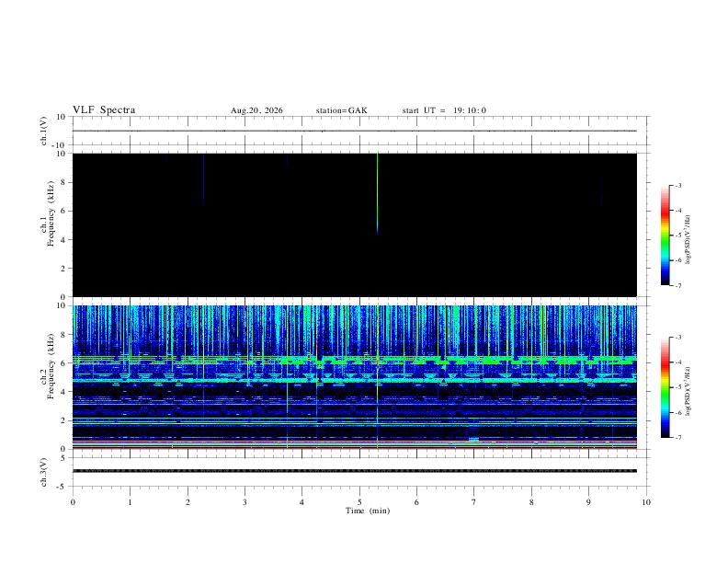
Task: Click the red line at bottom of ch.2
Action: pos(355,448)
